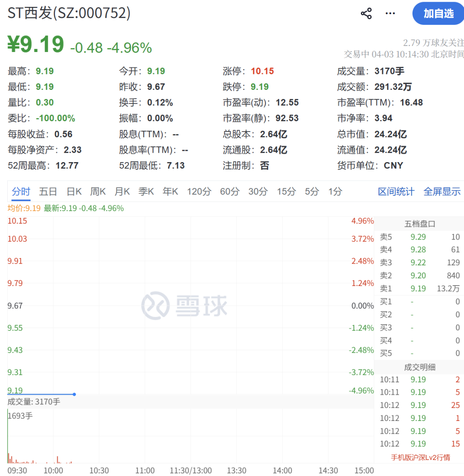Viewport: 464px width, 476px height.
Task: Switch to the 15分 interval tab
Action: pos(286,191)
